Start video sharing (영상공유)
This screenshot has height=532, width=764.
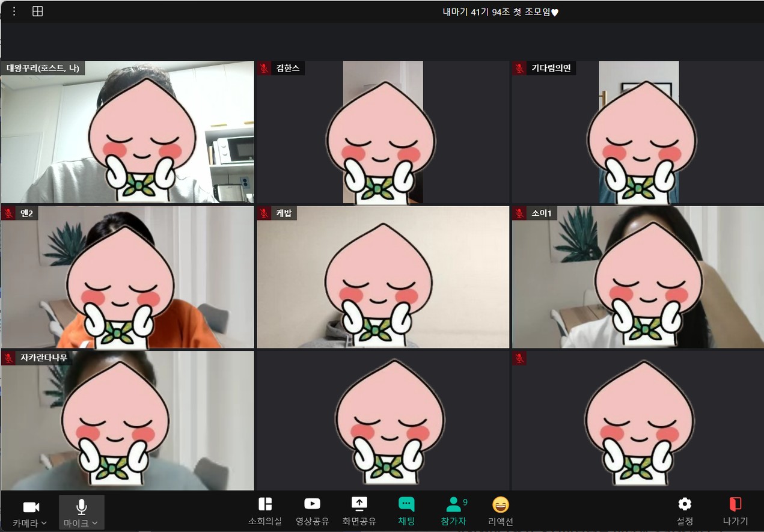pyautogui.click(x=312, y=510)
